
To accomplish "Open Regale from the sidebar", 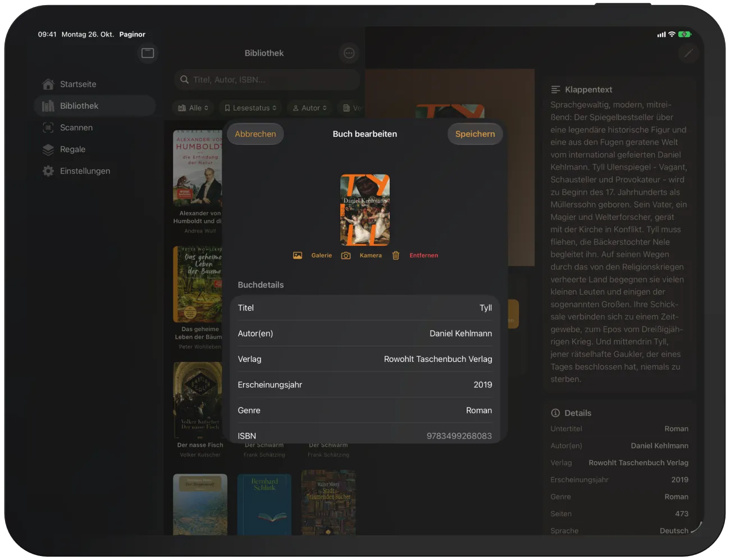I will [94, 149].
